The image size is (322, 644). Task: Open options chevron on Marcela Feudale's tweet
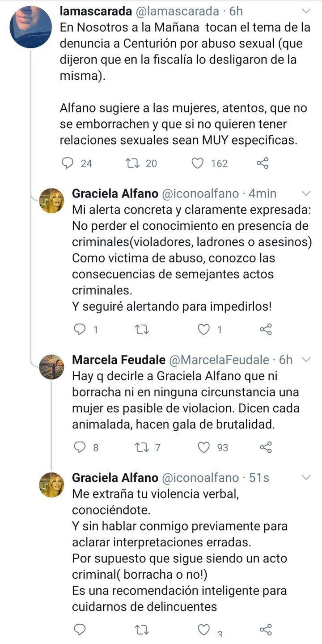tap(306, 360)
